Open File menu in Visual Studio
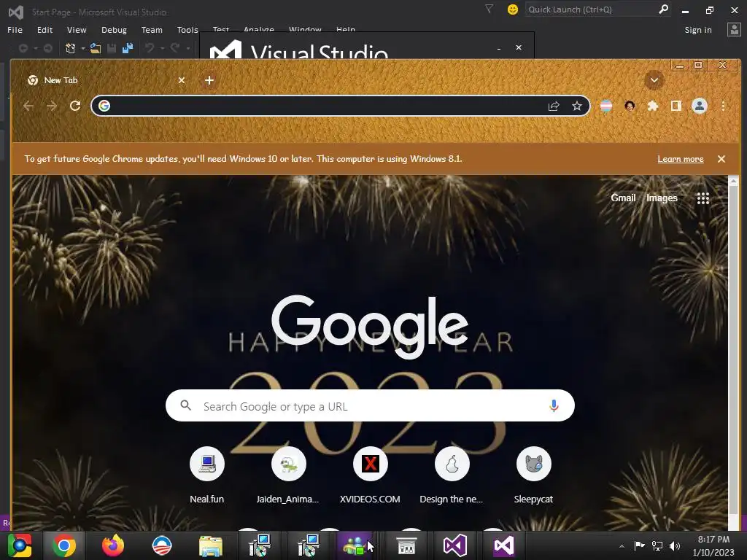747x560 pixels. tap(15, 29)
